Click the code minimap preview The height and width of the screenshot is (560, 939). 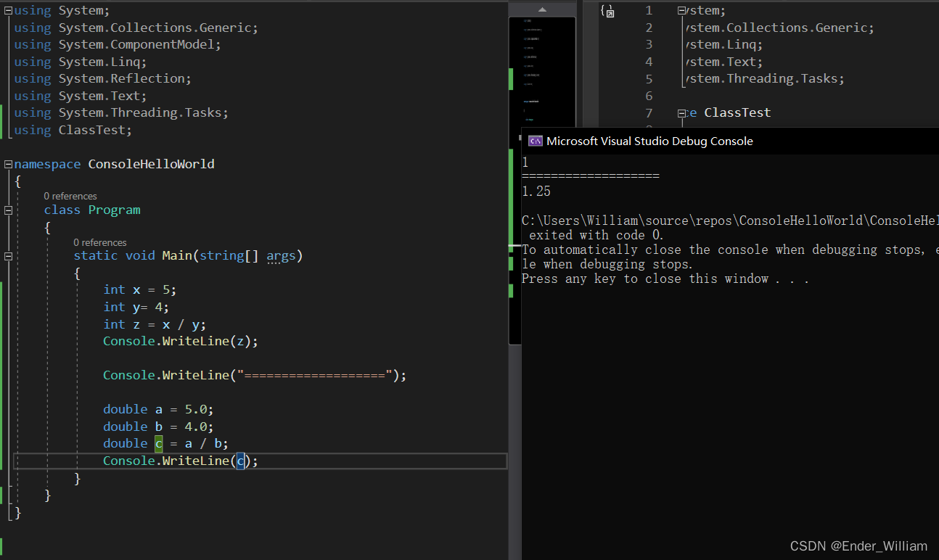coord(542,73)
